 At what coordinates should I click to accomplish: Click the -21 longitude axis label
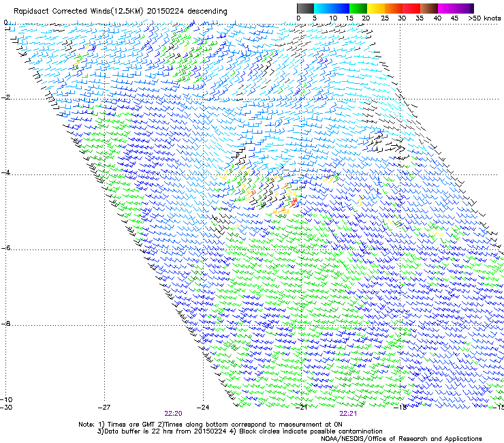point(301,408)
